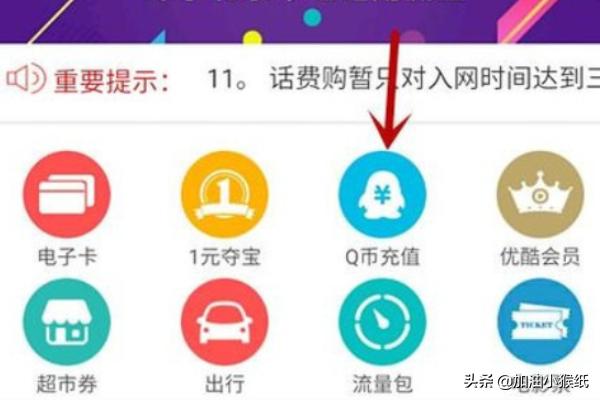Open Q币充值 penguin icon

click(382, 194)
